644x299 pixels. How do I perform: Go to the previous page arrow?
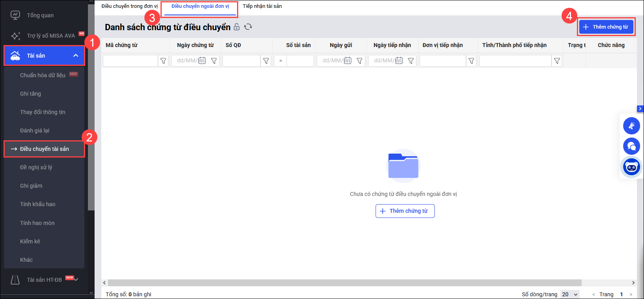coord(593,294)
